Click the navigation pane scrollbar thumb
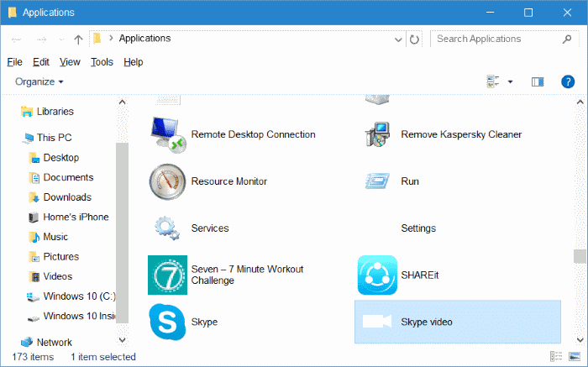 click(122, 233)
